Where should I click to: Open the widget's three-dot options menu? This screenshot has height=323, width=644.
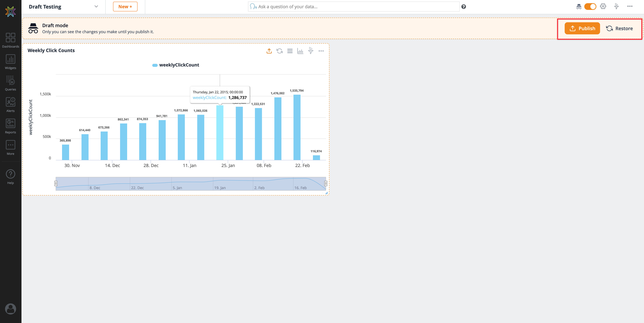point(321,51)
